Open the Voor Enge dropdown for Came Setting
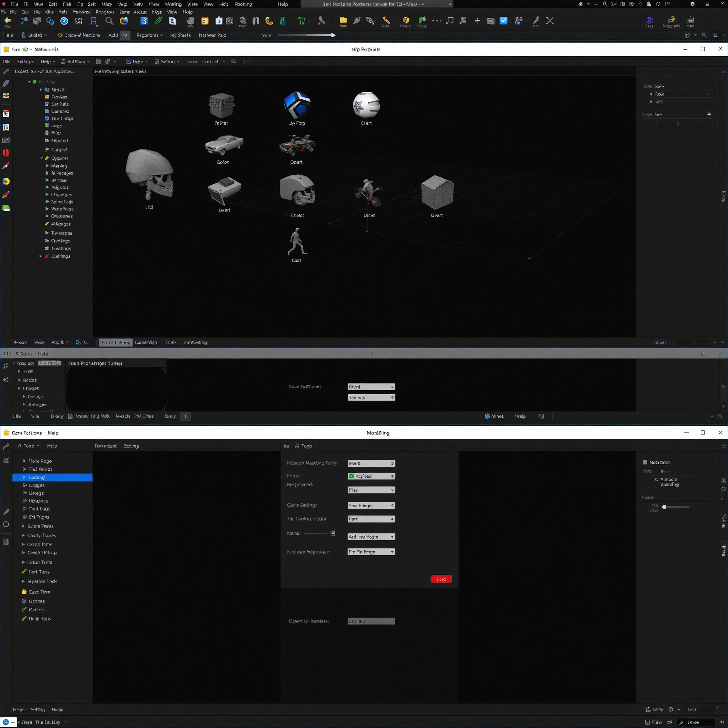Image resolution: width=728 pixels, height=728 pixels. 371,505
